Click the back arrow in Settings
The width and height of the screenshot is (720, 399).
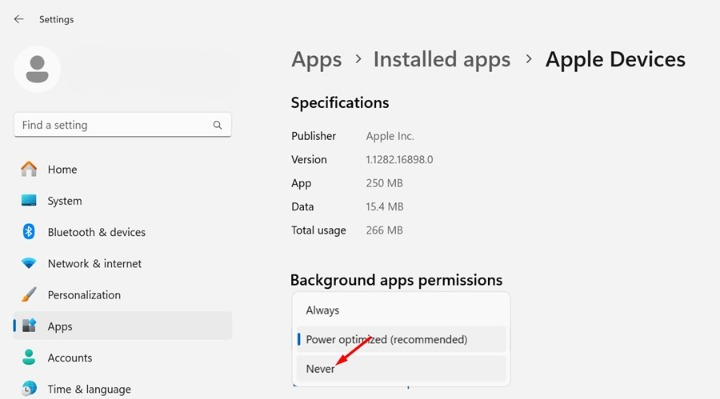(x=18, y=19)
